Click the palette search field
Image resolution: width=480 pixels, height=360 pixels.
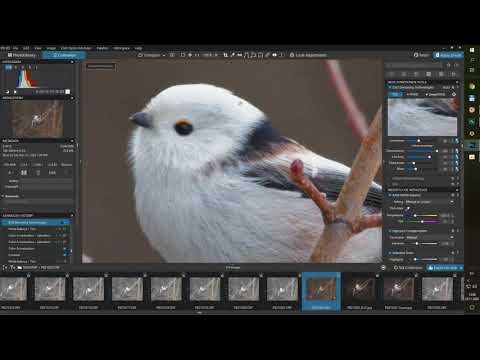click(415, 65)
